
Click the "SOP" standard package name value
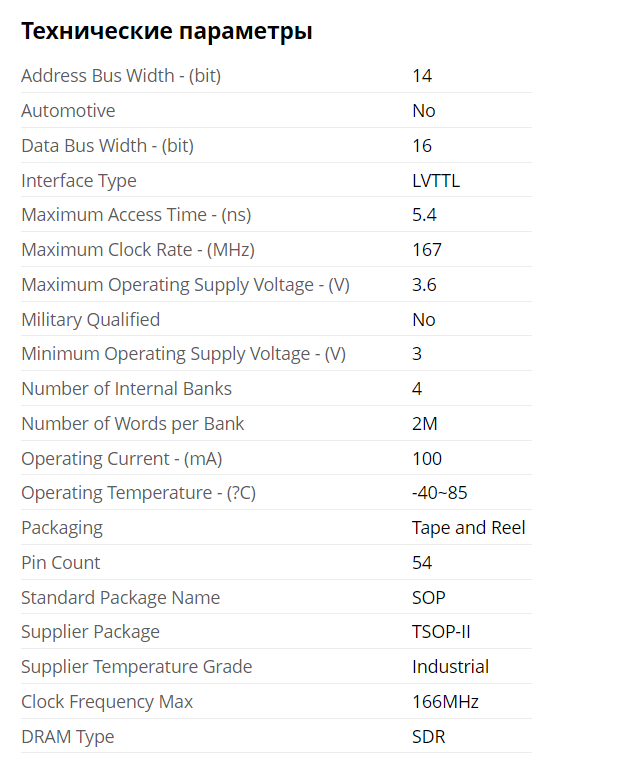(x=429, y=598)
